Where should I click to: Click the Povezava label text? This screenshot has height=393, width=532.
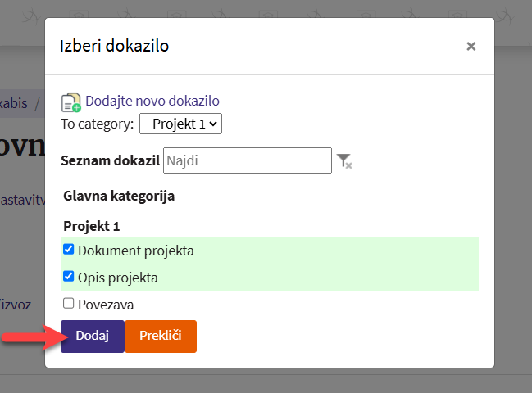[106, 305]
